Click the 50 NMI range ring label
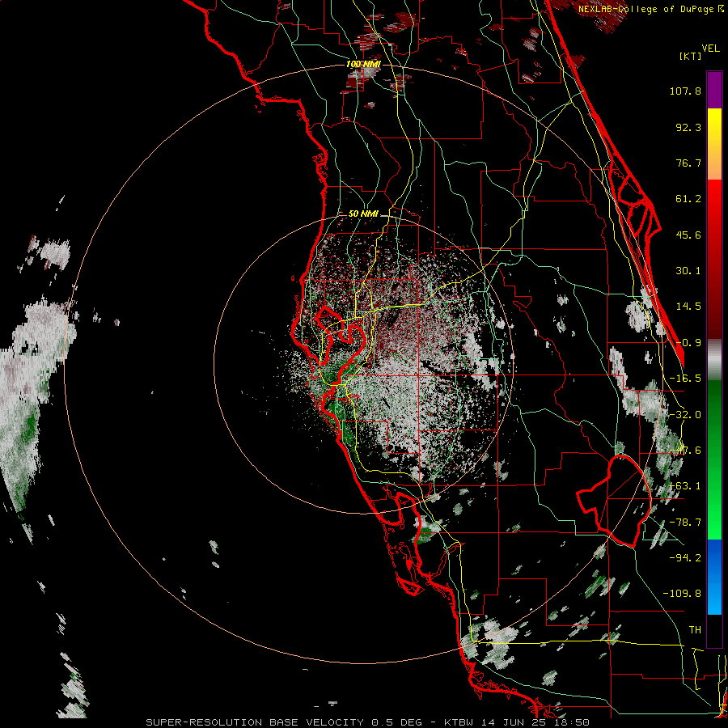 click(x=363, y=214)
